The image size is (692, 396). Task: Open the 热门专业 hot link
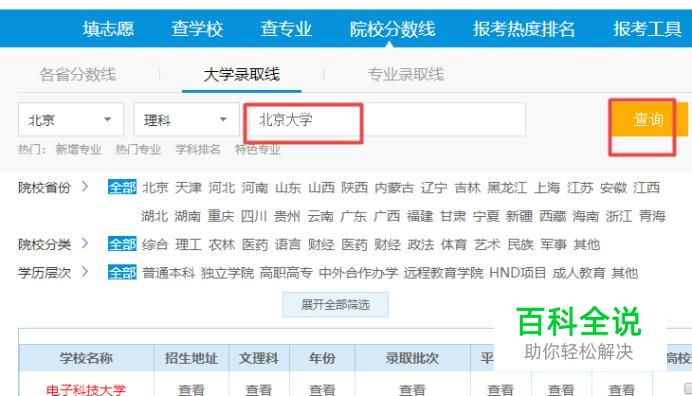coord(138,150)
